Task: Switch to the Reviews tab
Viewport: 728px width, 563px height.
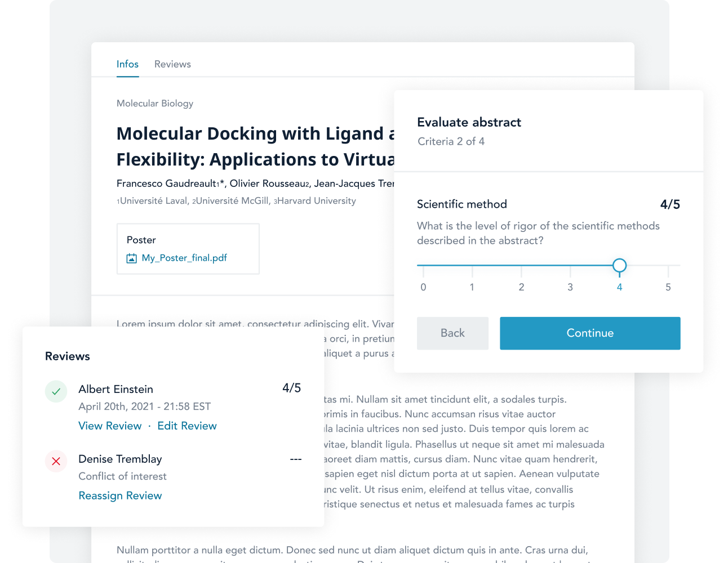Action: [x=172, y=64]
